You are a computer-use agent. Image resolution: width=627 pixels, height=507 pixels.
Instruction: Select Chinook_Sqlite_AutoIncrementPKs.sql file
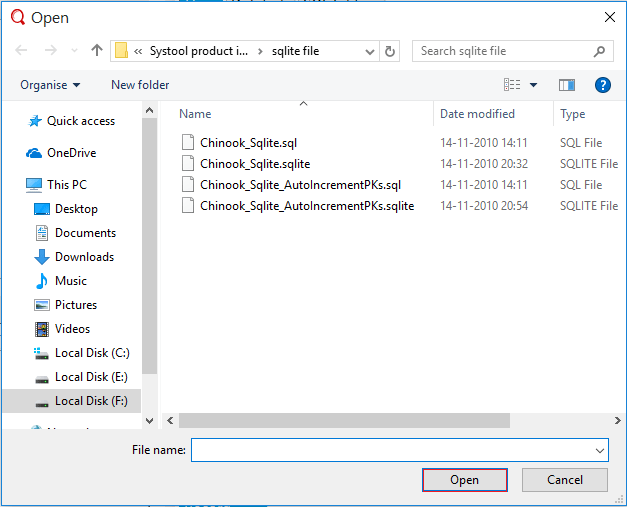pyautogui.click(x=300, y=185)
